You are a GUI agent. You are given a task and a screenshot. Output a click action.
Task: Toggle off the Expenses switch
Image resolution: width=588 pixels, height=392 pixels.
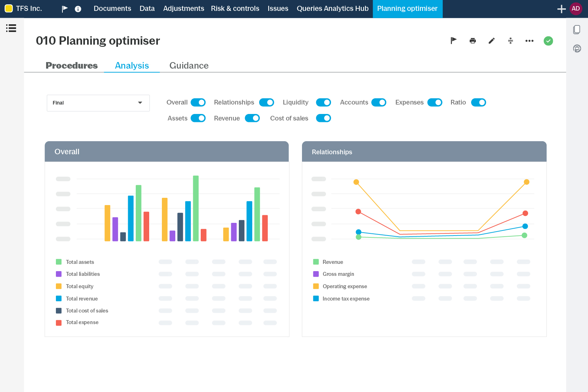click(x=435, y=102)
